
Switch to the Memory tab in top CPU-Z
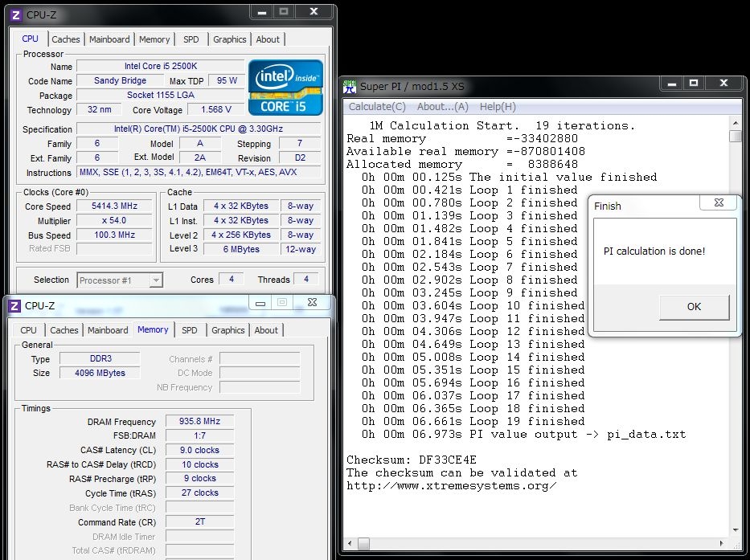click(154, 39)
